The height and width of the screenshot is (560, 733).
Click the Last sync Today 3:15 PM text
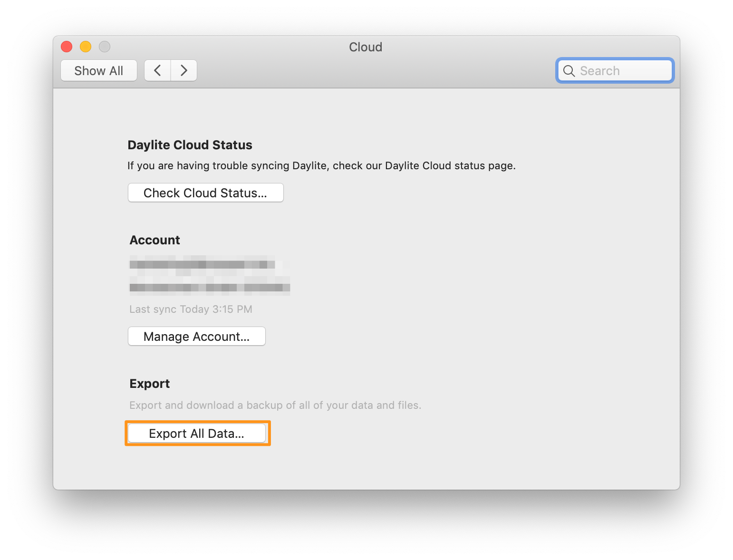[191, 309]
